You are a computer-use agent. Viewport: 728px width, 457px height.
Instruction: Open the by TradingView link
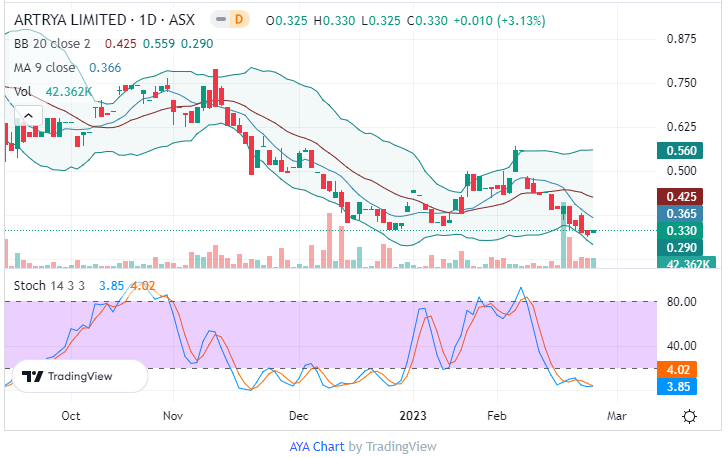393,446
